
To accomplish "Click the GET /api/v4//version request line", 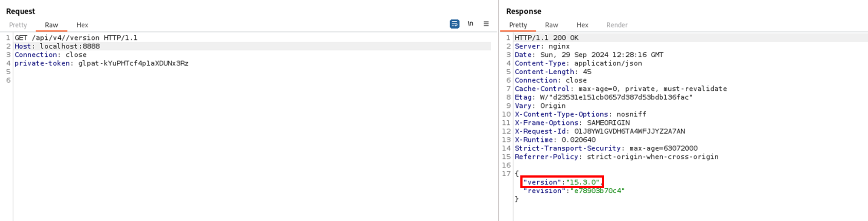I will tap(76, 38).
